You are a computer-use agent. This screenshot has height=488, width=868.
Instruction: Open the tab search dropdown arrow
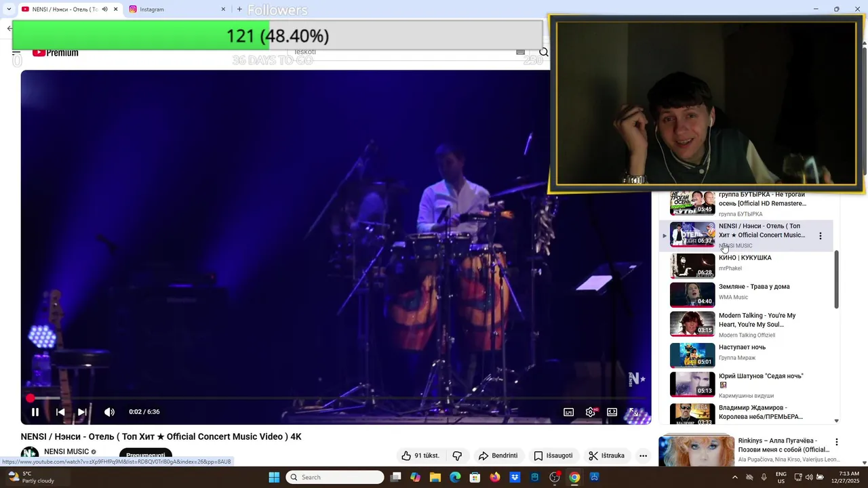[8, 9]
